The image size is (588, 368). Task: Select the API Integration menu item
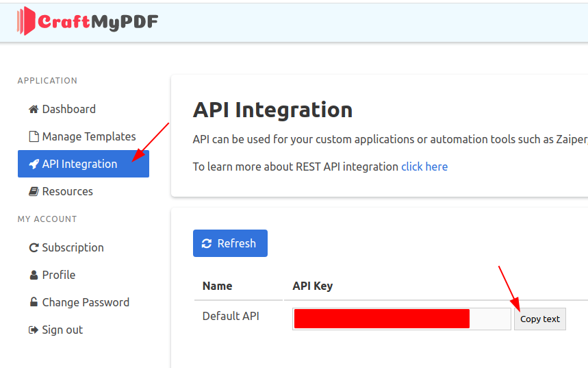(x=84, y=164)
